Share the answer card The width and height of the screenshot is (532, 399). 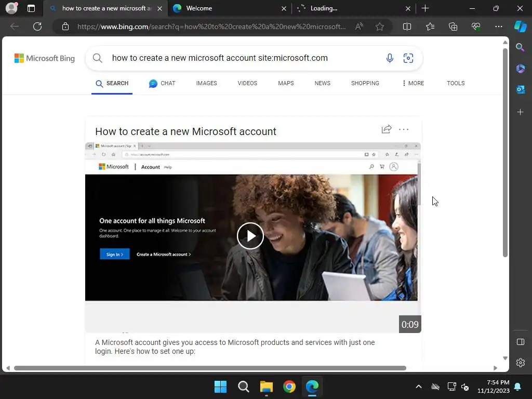387,129
